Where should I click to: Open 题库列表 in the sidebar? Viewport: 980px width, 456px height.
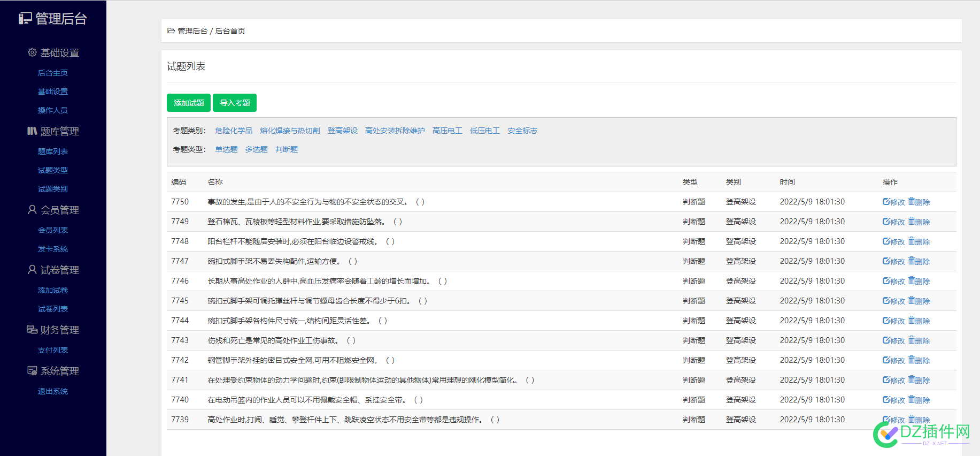click(x=53, y=151)
